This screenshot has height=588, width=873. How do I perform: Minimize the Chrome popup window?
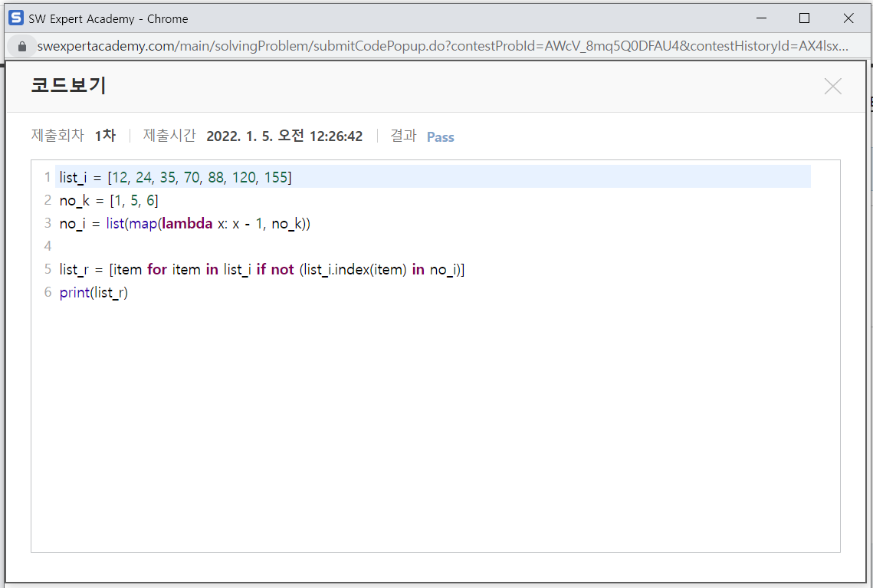[x=761, y=18]
